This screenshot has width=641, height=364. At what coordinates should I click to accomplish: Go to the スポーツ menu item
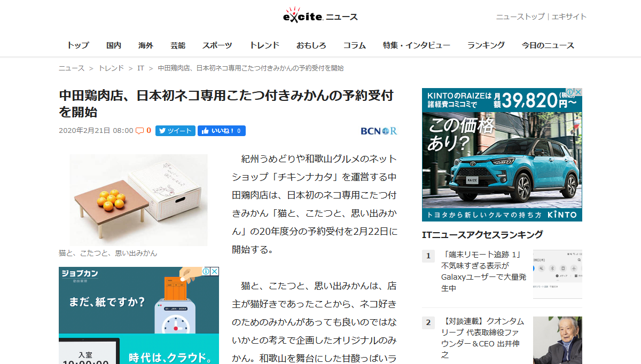217,45
